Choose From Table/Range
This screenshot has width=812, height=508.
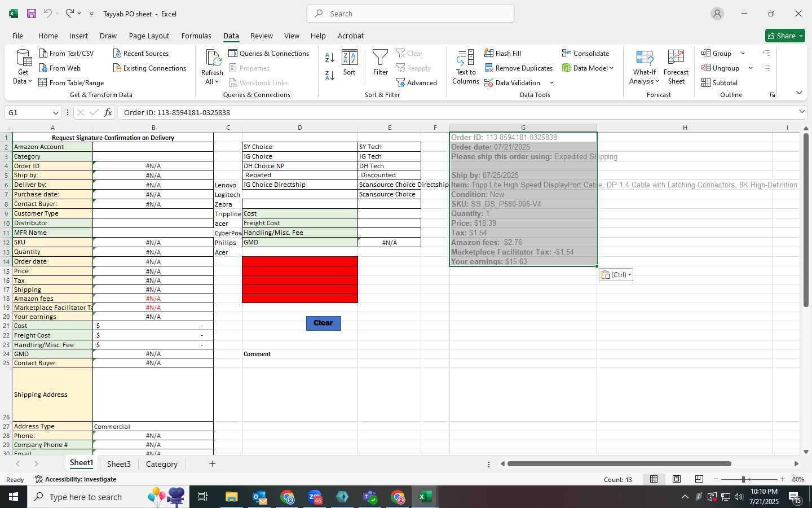click(71, 82)
